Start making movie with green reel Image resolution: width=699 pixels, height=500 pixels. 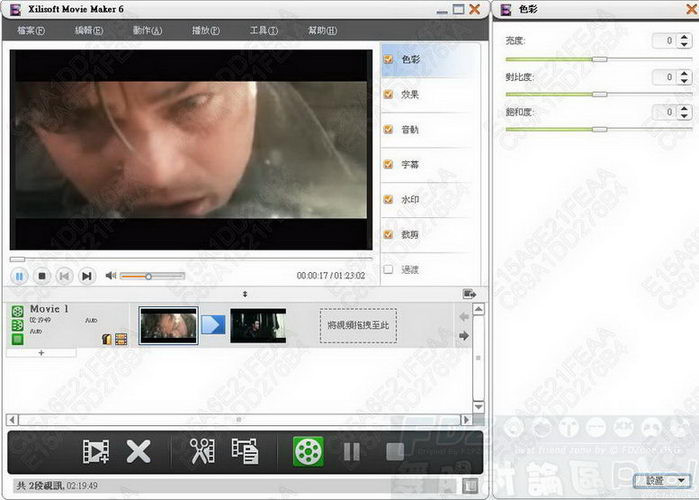(308, 451)
